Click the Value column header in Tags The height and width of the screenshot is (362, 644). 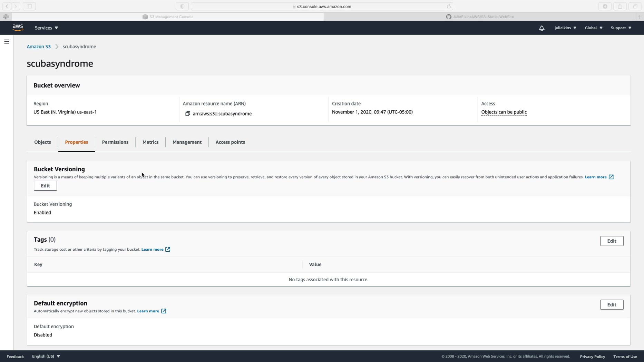click(x=315, y=264)
